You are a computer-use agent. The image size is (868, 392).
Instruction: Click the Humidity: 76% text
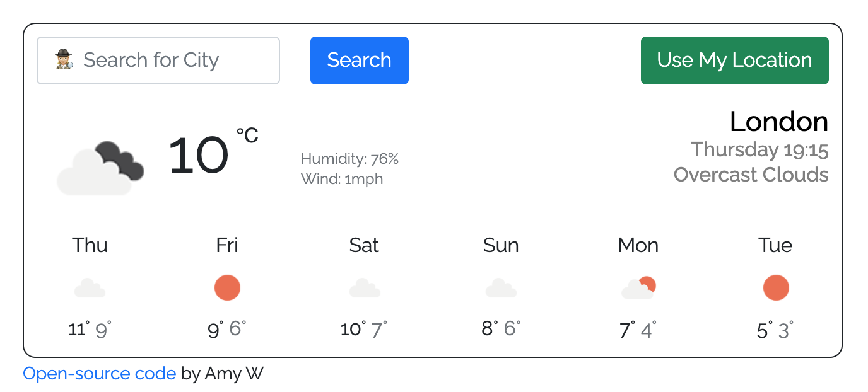pos(350,159)
